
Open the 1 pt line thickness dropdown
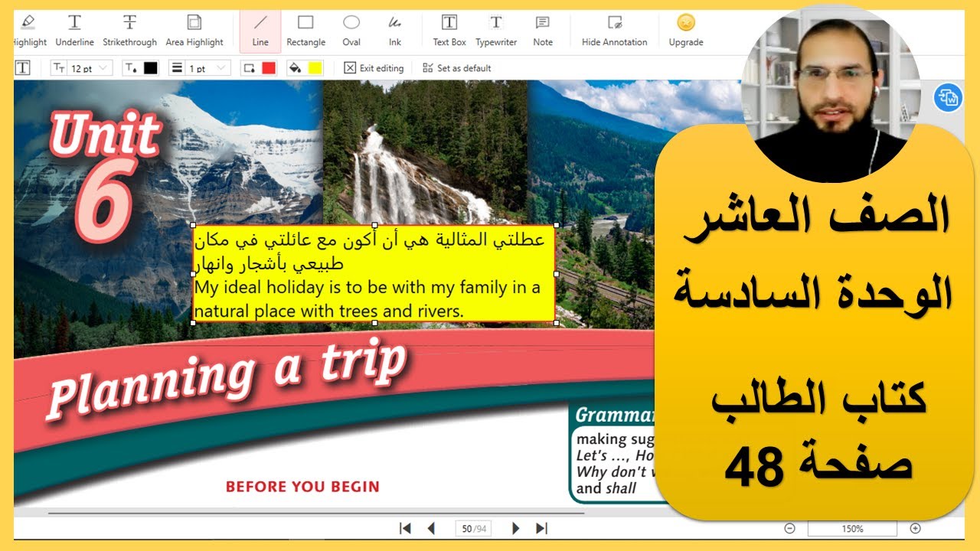199,68
